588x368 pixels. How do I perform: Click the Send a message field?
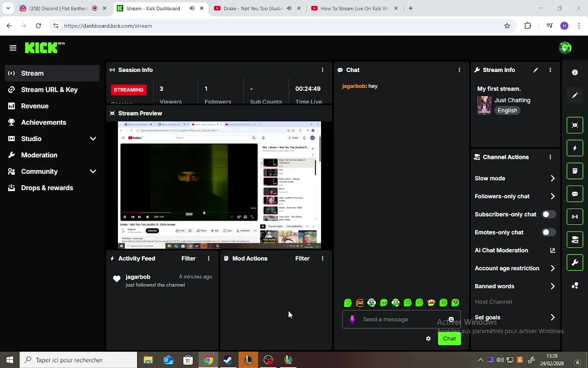401,319
